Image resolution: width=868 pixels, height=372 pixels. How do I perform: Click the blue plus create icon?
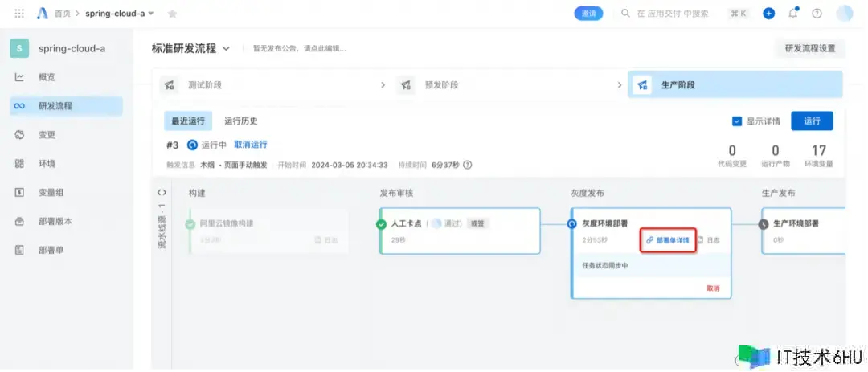click(x=768, y=14)
